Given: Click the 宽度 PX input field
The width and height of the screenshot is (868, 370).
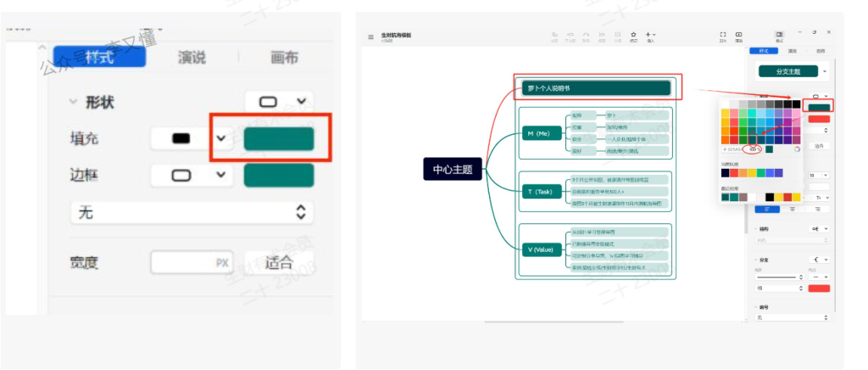Looking at the screenshot, I should [x=192, y=262].
